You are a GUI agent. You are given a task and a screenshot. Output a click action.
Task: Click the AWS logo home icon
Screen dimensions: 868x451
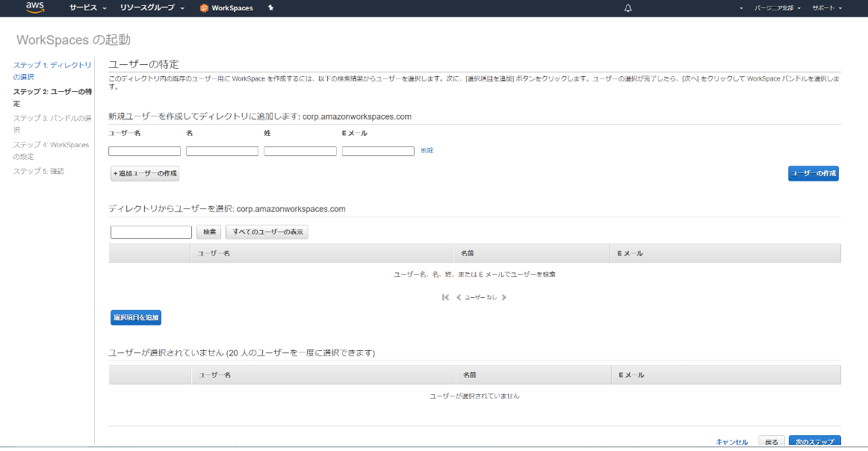pyautogui.click(x=35, y=7)
